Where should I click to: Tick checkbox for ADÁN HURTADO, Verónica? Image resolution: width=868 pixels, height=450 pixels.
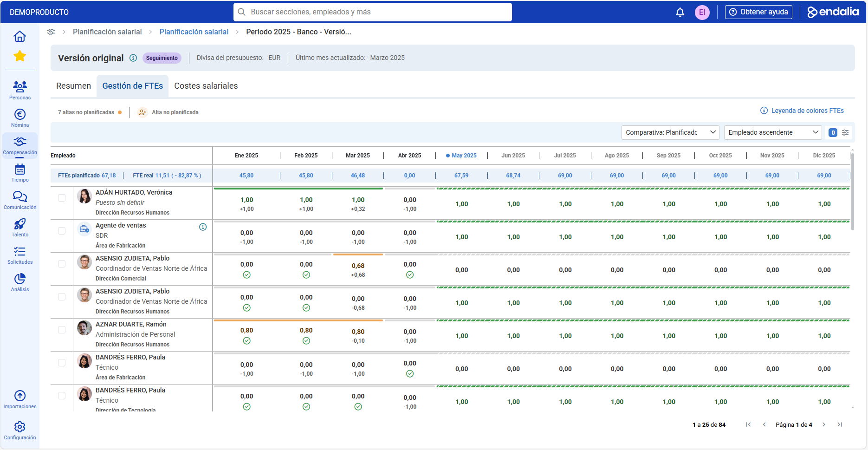coord(62,198)
